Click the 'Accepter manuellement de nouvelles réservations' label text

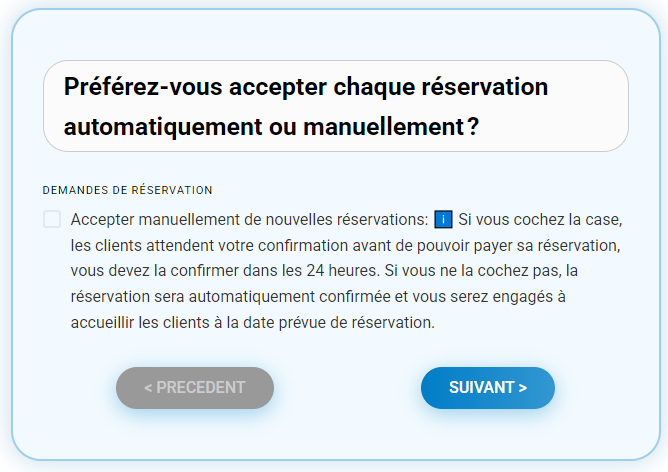[x=249, y=220]
